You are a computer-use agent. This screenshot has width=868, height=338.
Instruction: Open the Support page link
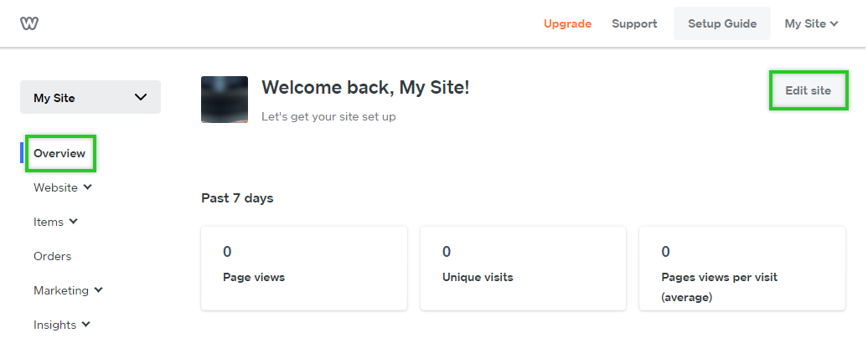pos(634,23)
